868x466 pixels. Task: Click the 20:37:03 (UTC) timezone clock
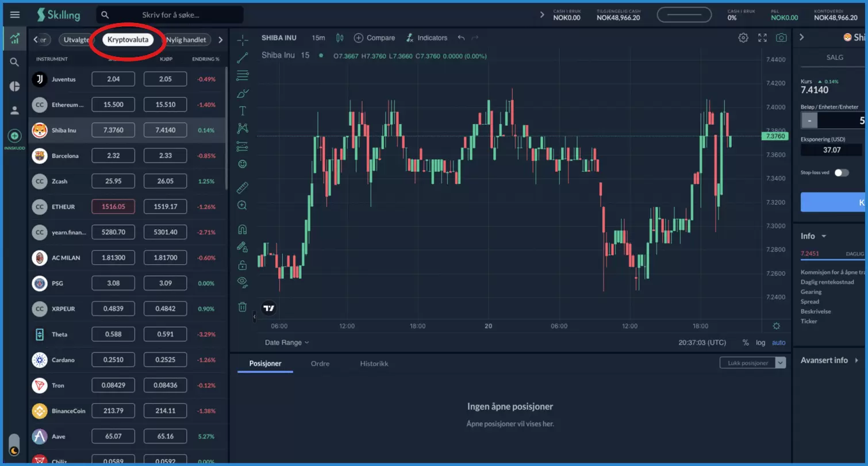pos(702,342)
